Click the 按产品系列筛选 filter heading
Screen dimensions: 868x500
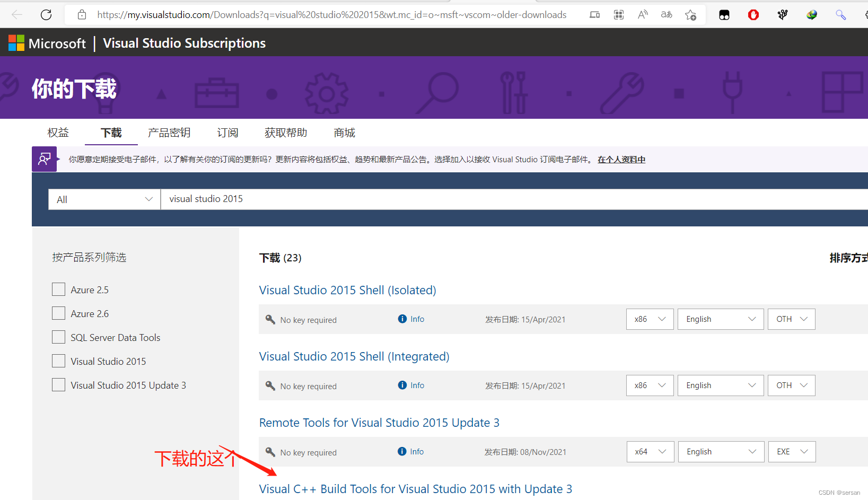point(89,257)
